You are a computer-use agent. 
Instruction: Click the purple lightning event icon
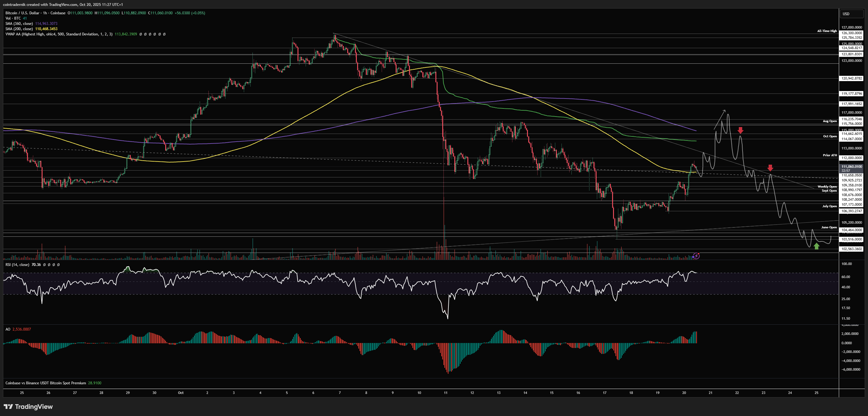[696, 256]
